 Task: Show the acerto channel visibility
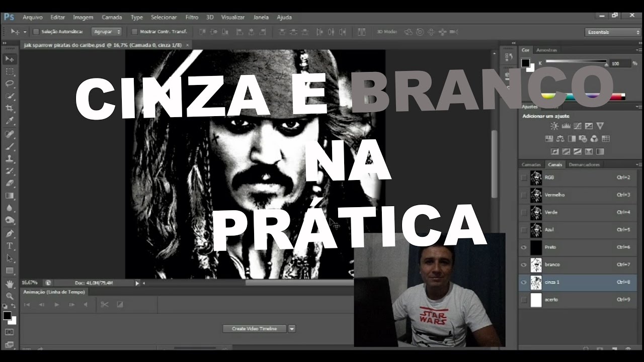524,300
